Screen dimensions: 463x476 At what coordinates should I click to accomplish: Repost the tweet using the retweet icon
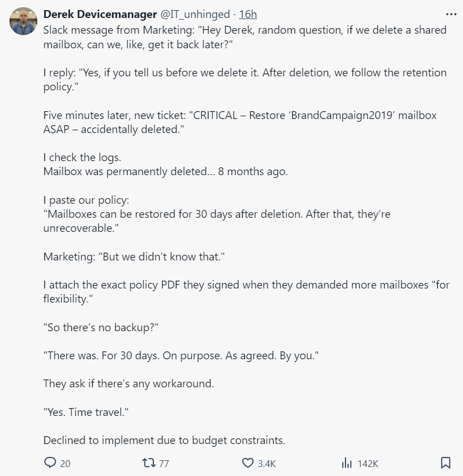point(149,463)
